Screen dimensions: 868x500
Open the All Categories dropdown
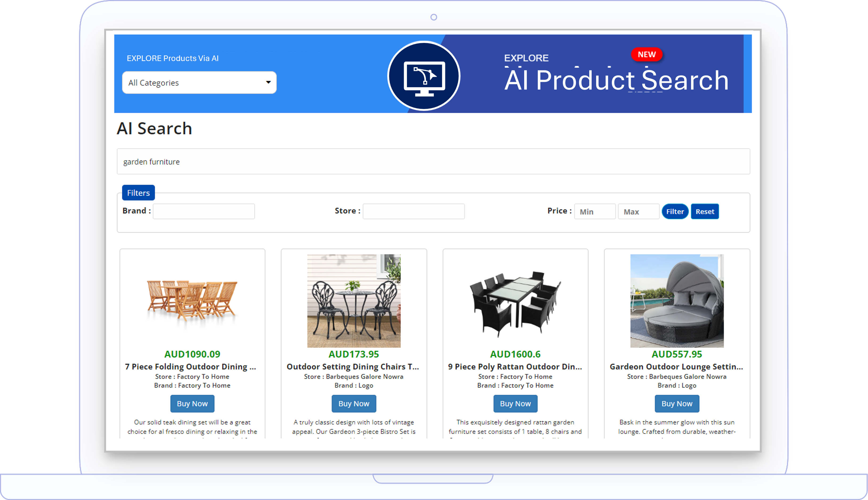[x=199, y=83]
